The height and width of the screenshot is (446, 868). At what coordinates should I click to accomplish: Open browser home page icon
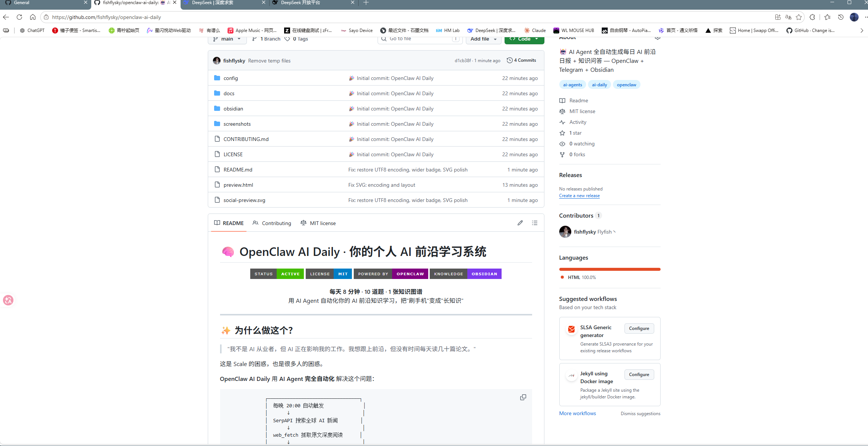click(33, 17)
